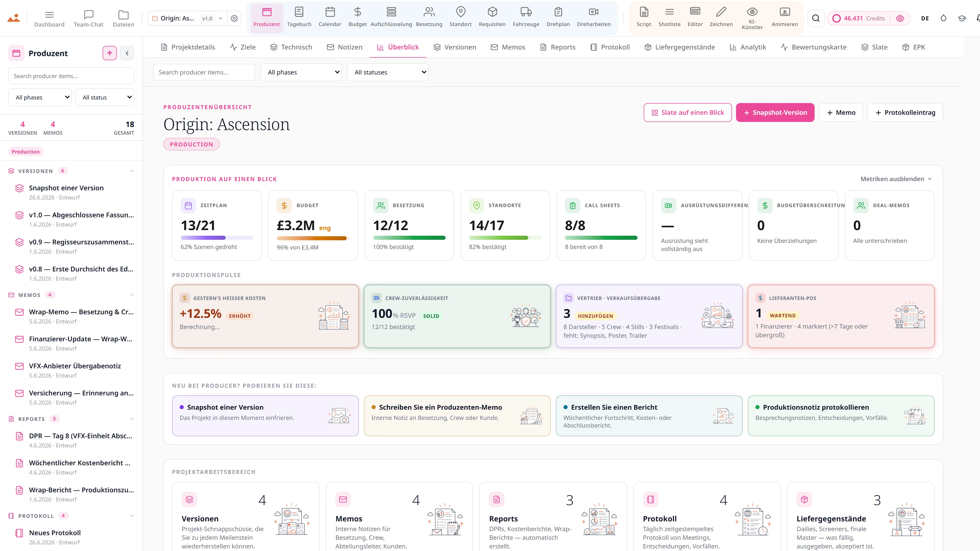Screen dimensions: 980x551
Task: Open the Calendar tool
Action: [330, 18]
